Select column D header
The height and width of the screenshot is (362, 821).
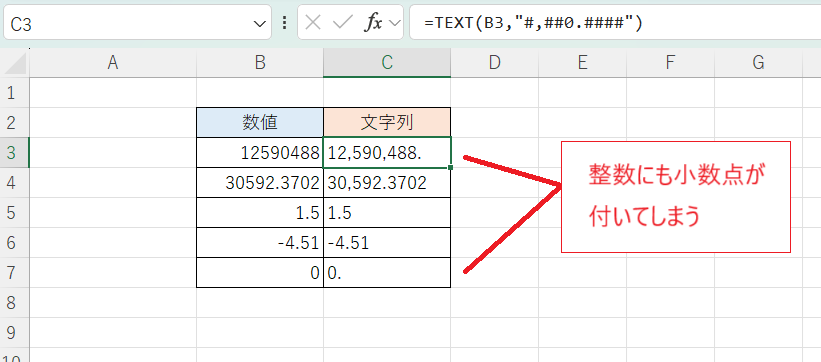point(494,63)
